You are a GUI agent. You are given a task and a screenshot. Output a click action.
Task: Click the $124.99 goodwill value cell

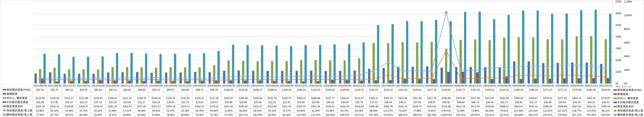[40, 98]
